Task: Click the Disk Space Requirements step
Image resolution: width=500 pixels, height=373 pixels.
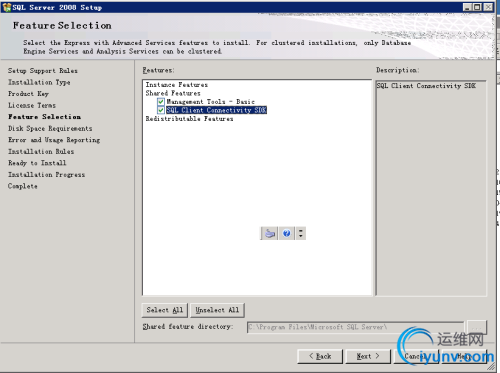Action: tap(50, 128)
